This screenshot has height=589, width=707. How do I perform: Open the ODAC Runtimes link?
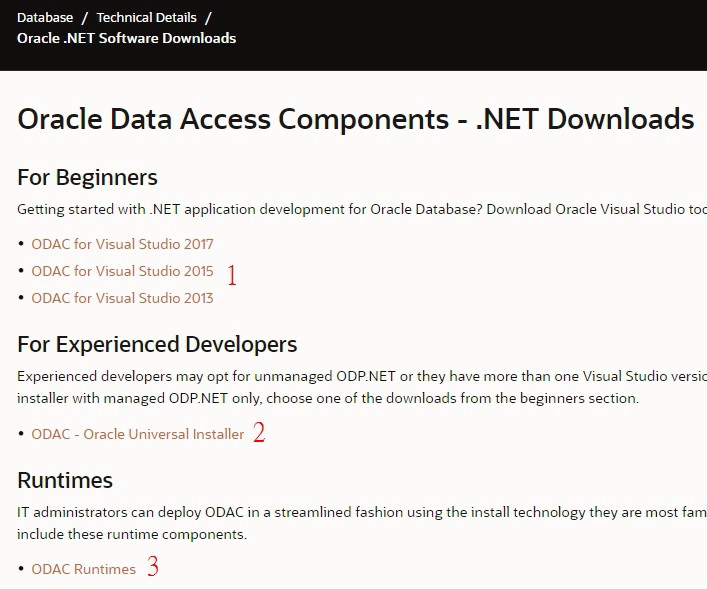click(83, 569)
